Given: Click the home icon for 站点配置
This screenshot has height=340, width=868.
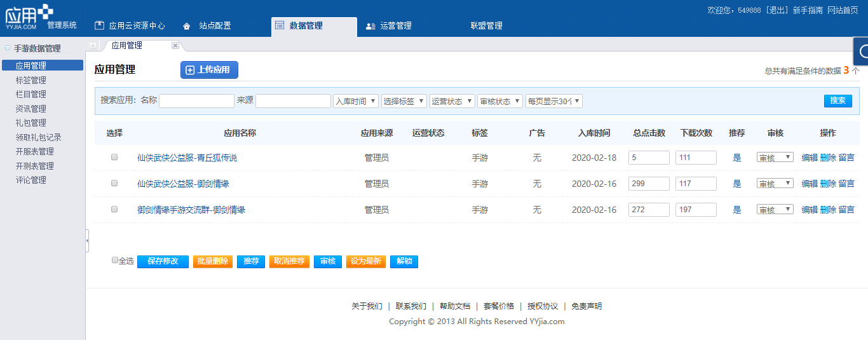Looking at the screenshot, I should 186,26.
